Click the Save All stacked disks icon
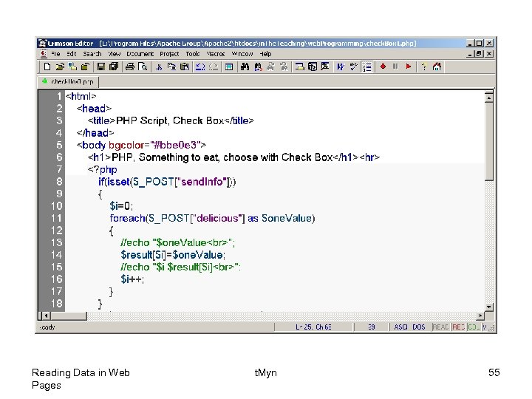Image resolution: width=532 pixels, height=399 pixels. (x=114, y=66)
